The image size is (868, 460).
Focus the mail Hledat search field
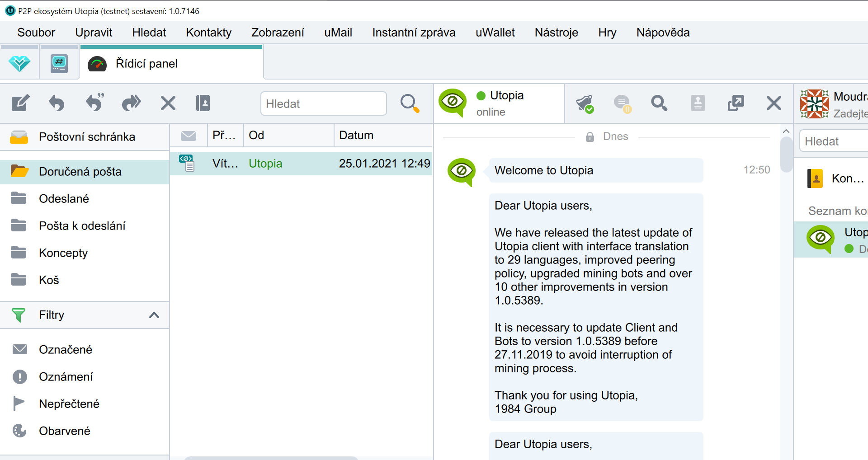pyautogui.click(x=324, y=103)
